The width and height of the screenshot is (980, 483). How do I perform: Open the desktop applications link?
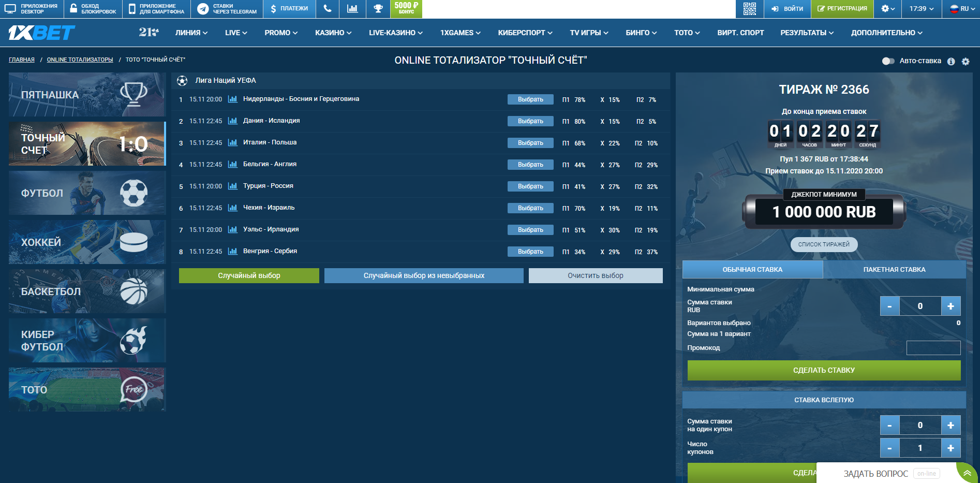(x=32, y=9)
